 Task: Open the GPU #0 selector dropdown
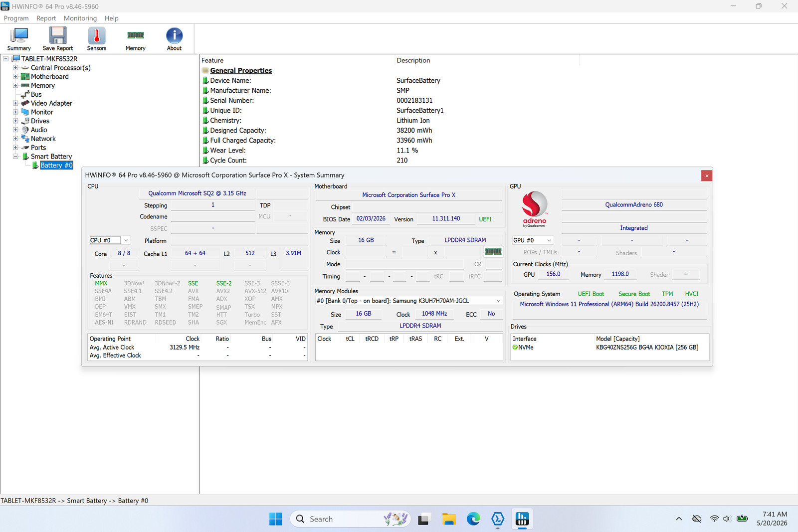533,240
